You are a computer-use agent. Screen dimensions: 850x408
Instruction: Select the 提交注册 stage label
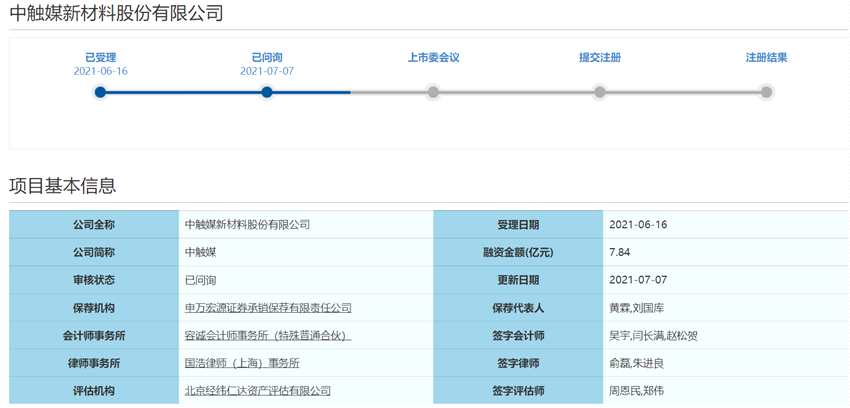tap(600, 58)
